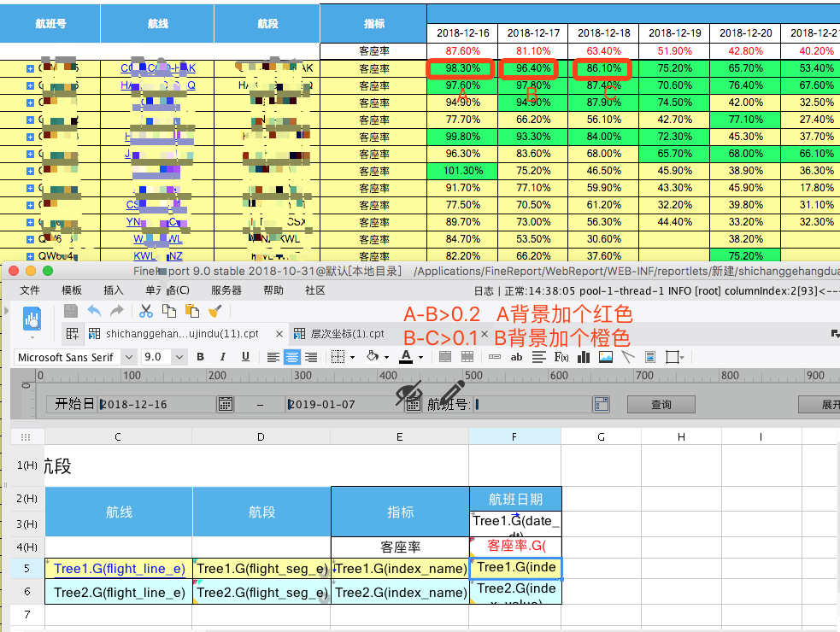Screen dimensions: 840x632
Task: Select cell Tree1.G(flight_line_e)
Action: [x=119, y=568]
